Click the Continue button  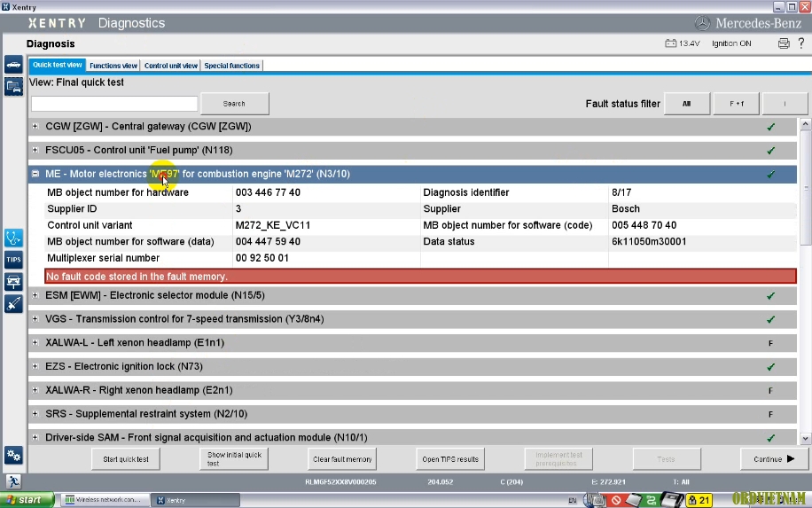pyautogui.click(x=774, y=459)
